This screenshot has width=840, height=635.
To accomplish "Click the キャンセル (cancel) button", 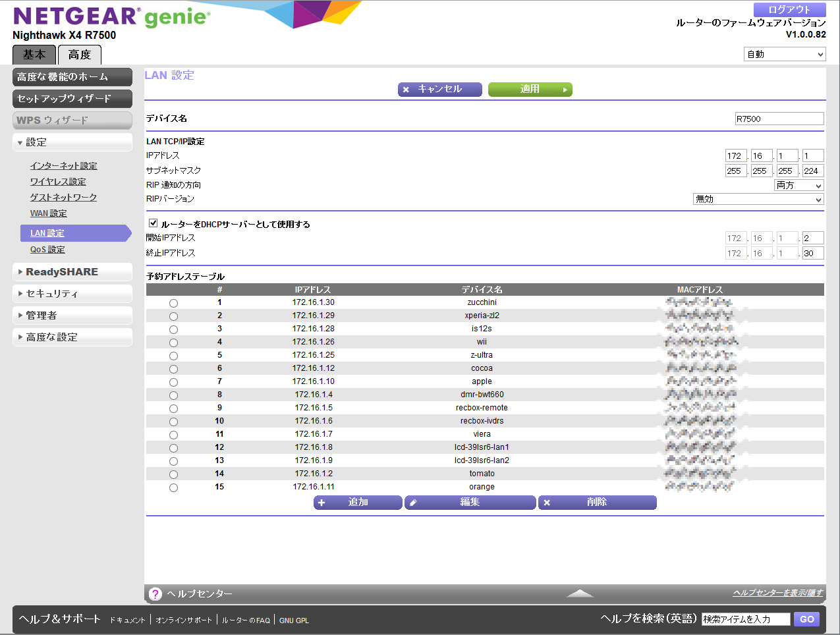I will [439, 90].
